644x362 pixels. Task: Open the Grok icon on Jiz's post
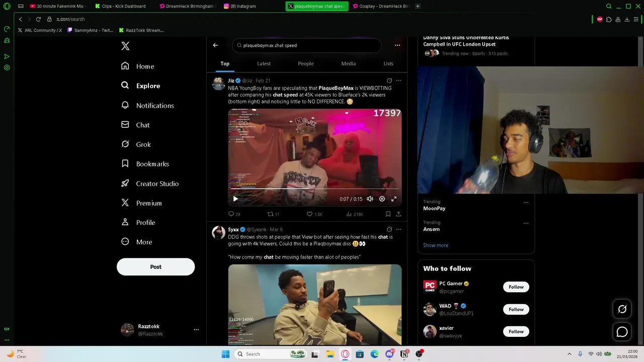pyautogui.click(x=389, y=80)
